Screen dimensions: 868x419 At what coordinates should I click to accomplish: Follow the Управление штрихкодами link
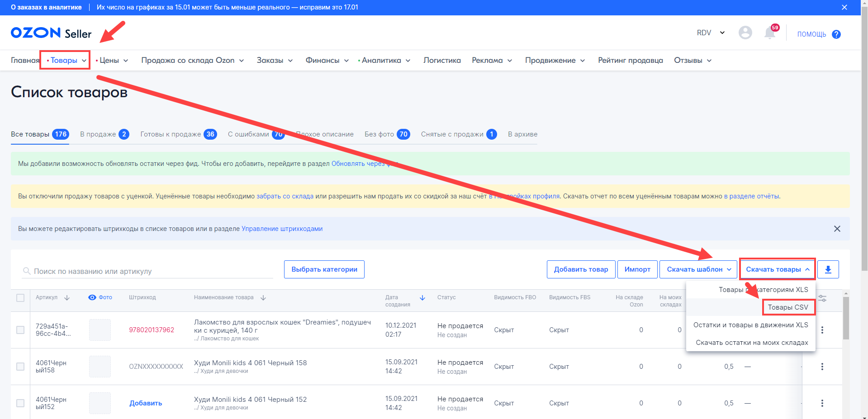[x=282, y=229]
